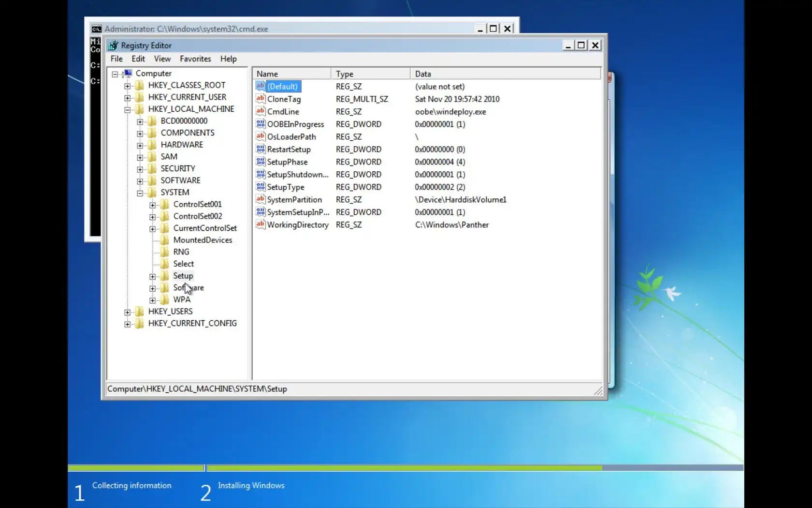Open the Edit menu
The image size is (812, 508).
pyautogui.click(x=138, y=59)
